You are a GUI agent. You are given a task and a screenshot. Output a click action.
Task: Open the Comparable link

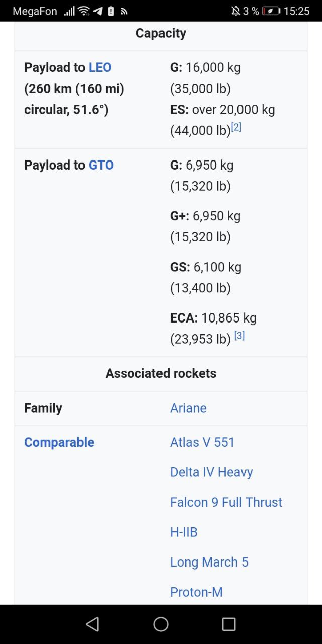point(59,442)
